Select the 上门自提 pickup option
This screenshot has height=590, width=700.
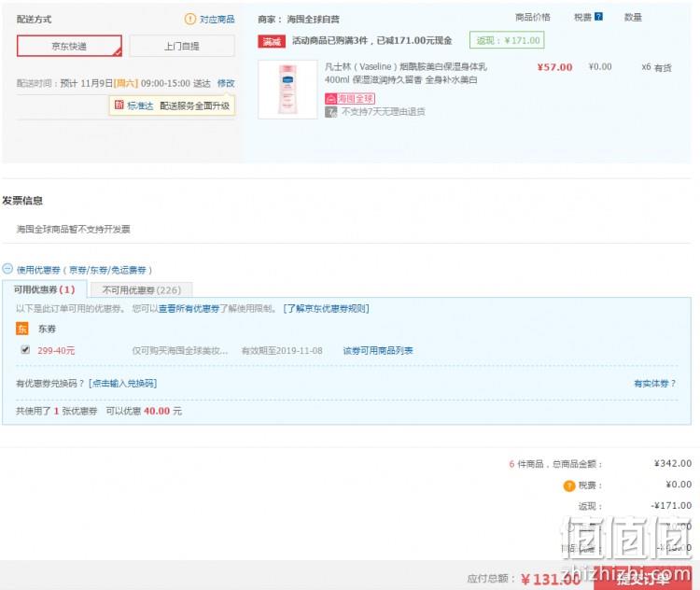(182, 46)
